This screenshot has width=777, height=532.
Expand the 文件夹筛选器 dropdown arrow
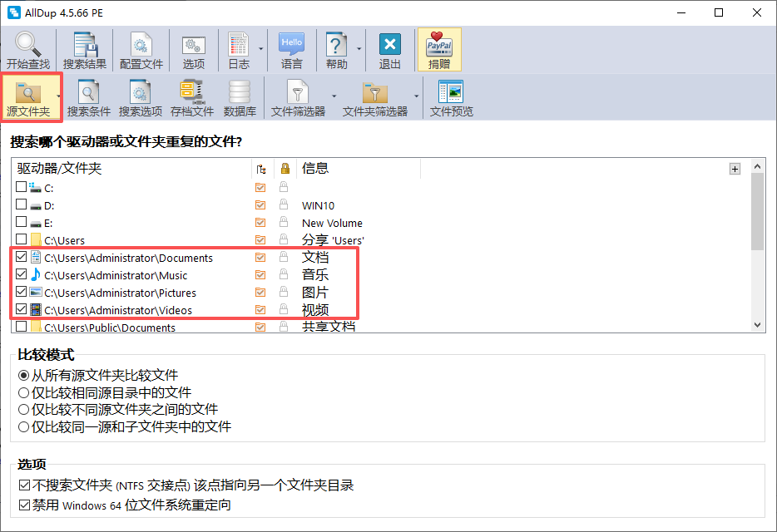pyautogui.click(x=416, y=97)
